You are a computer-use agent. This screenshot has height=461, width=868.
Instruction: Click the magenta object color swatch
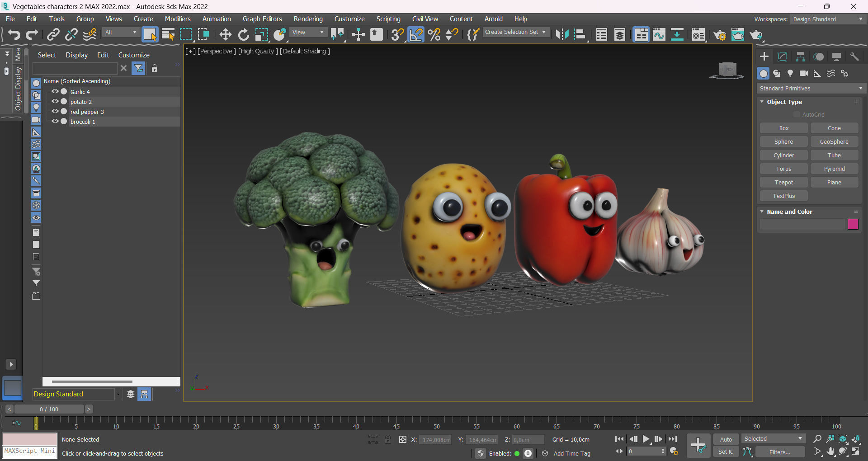tap(853, 224)
